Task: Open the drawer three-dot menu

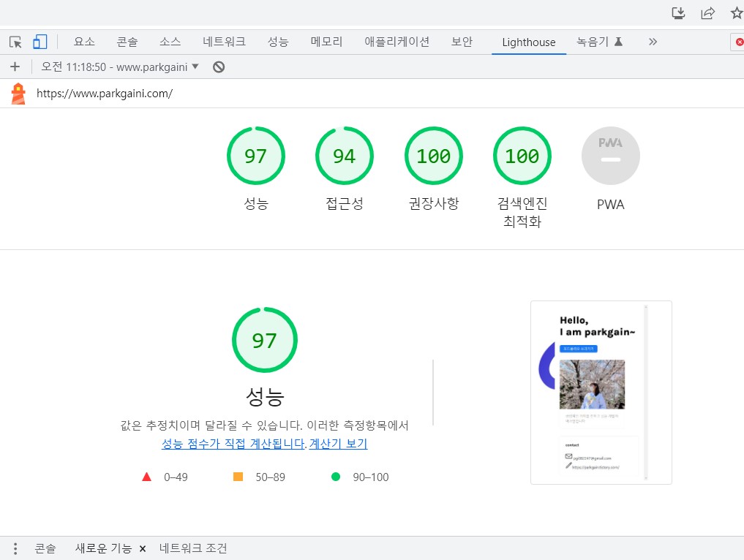Action: [15, 548]
